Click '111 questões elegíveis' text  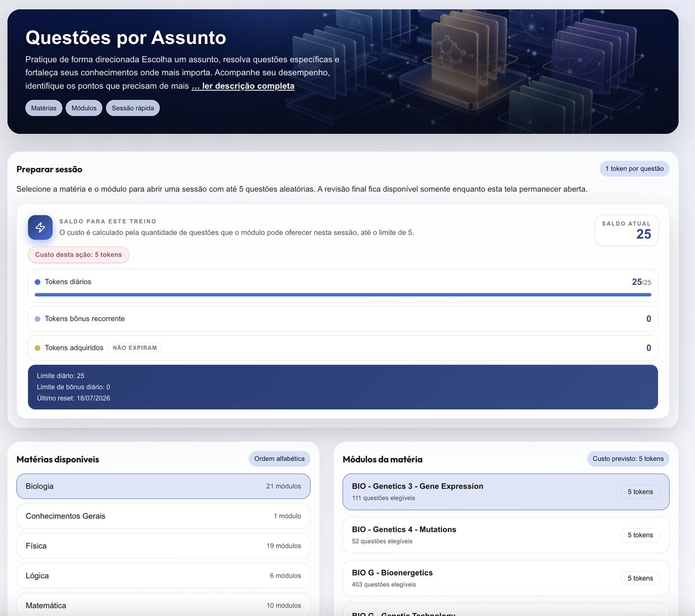point(383,498)
